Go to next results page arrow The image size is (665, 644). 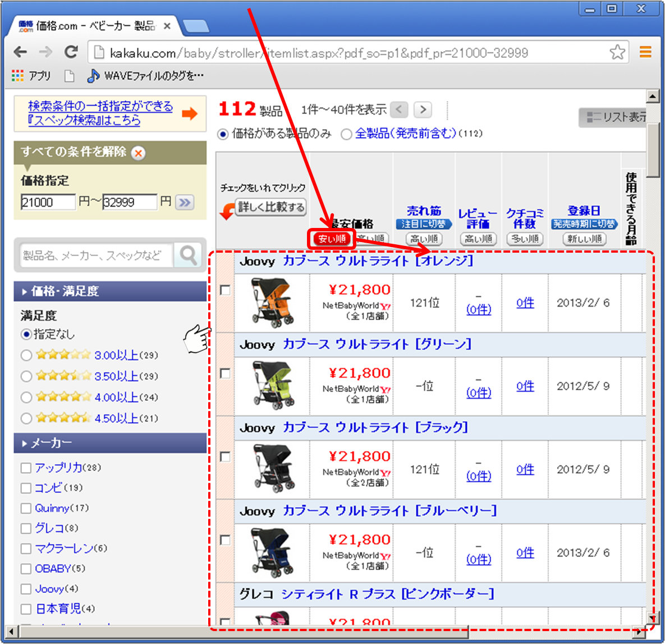click(423, 109)
